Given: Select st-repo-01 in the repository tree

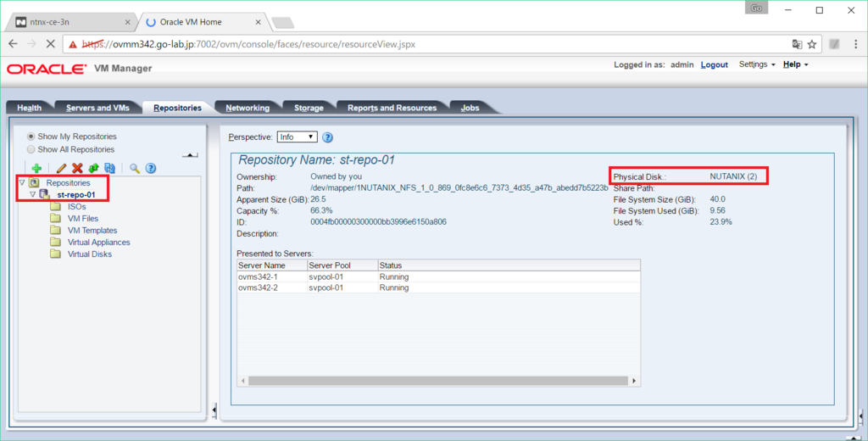Looking at the screenshot, I should (x=76, y=195).
